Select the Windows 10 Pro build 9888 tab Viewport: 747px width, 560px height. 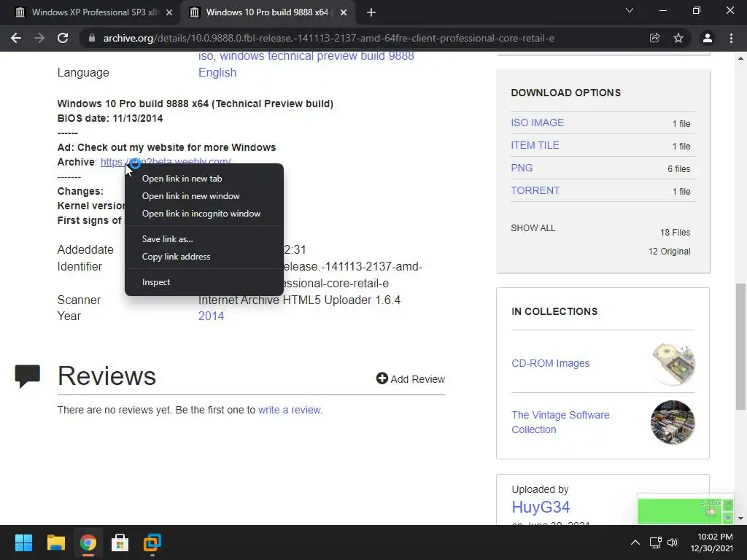click(267, 12)
